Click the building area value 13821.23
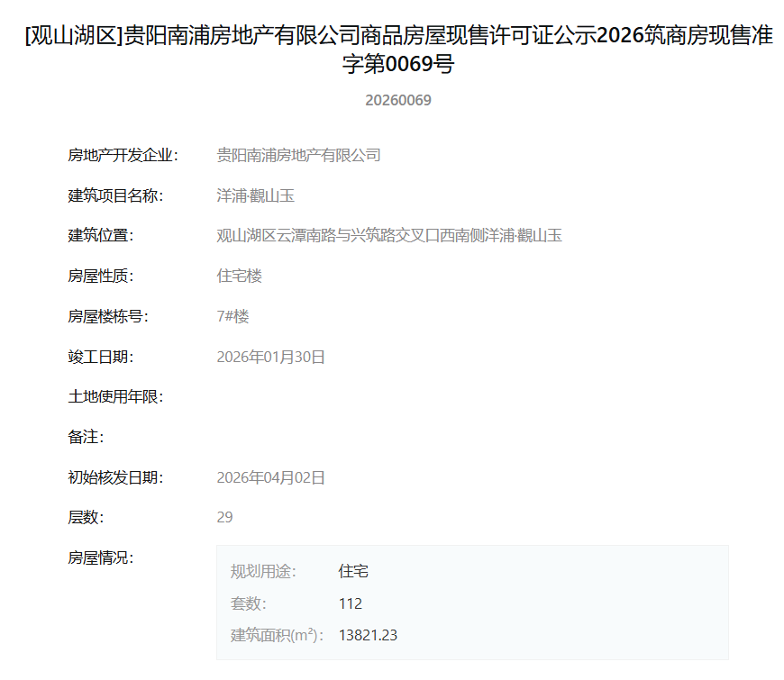 [368, 635]
